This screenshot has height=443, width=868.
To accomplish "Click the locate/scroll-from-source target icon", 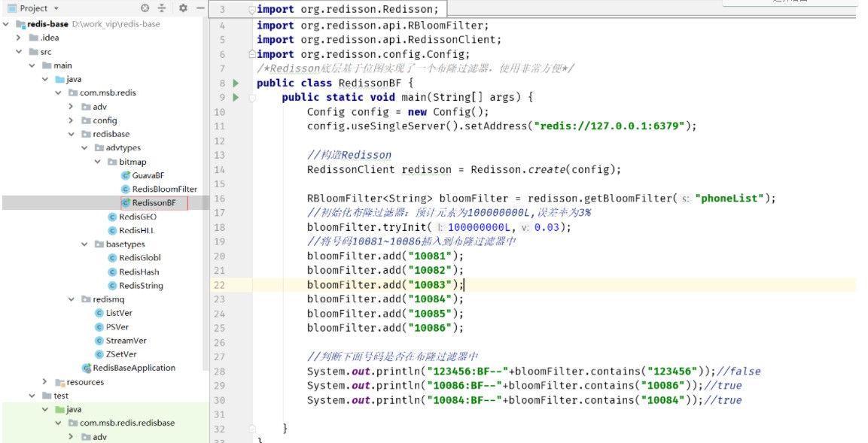I will point(145,8).
